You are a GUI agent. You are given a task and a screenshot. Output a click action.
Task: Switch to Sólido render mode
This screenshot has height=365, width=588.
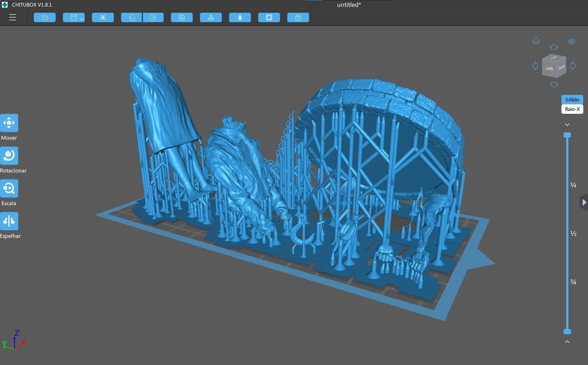tap(572, 100)
